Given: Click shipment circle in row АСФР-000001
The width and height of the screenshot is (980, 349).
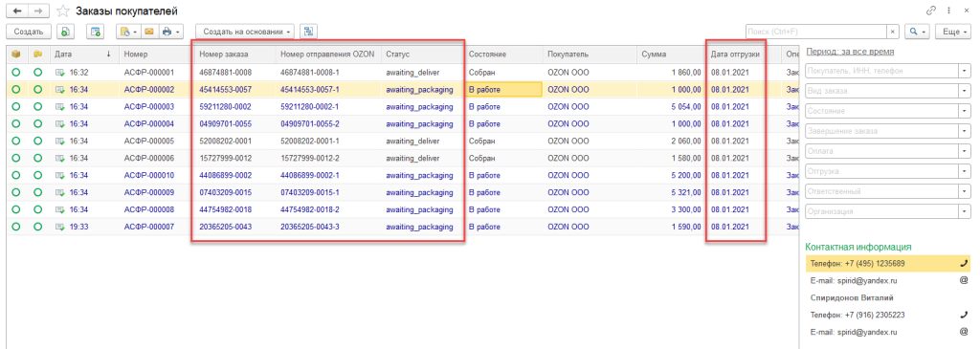Looking at the screenshot, I should point(15,73).
